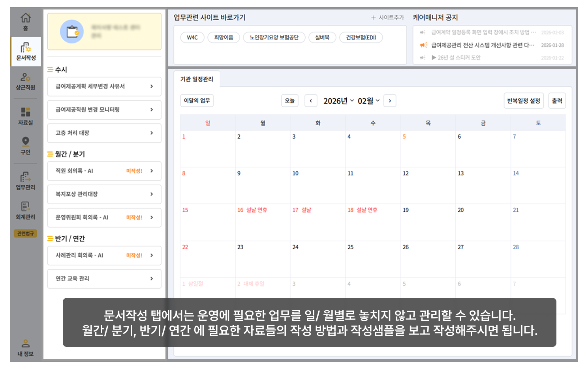Select the 구인 location pin icon
Image resolution: width=588 pixels, height=369 pixels.
(x=26, y=142)
